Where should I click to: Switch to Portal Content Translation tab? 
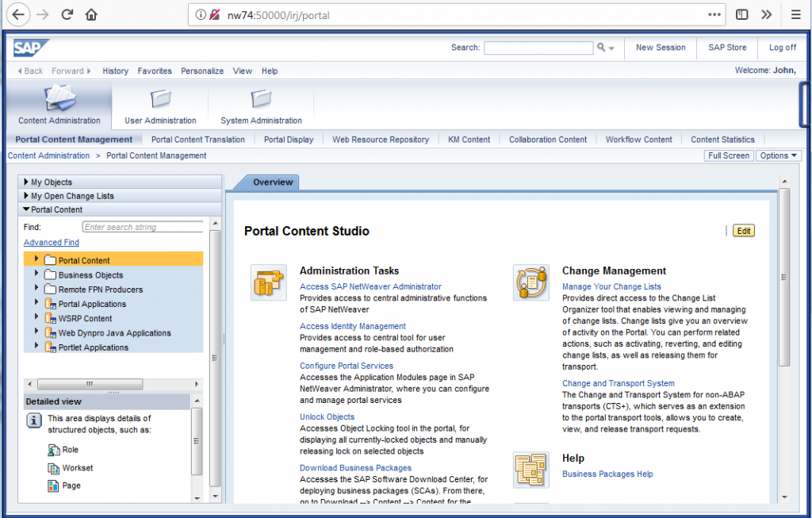[197, 140]
